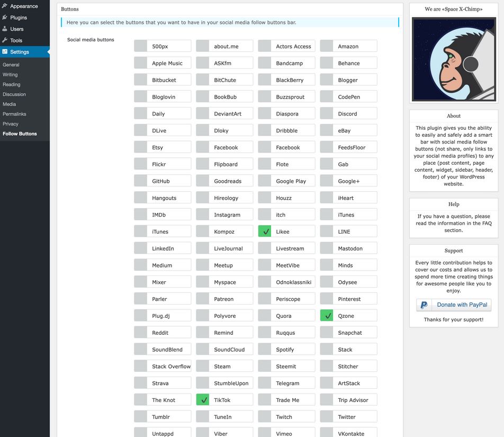This screenshot has height=437, width=504.
Task: Uncheck the TikTok button checkbox
Action: point(202,400)
